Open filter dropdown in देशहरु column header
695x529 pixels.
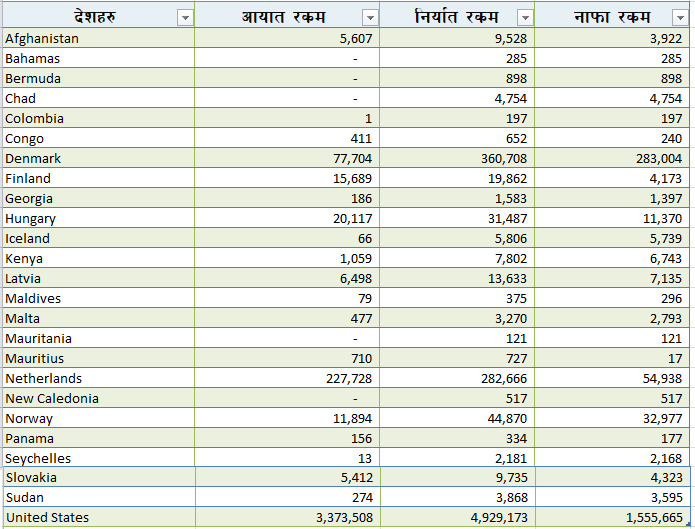tap(185, 18)
